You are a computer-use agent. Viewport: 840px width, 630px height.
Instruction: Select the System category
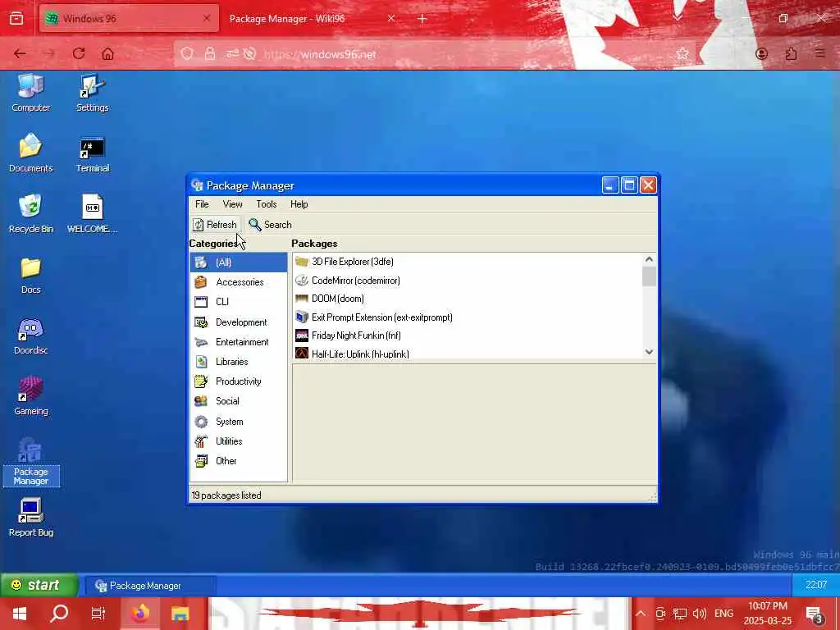(239, 422)
